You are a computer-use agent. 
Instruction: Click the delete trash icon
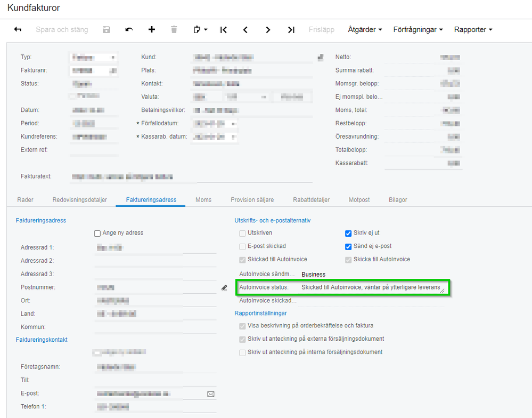point(174,29)
